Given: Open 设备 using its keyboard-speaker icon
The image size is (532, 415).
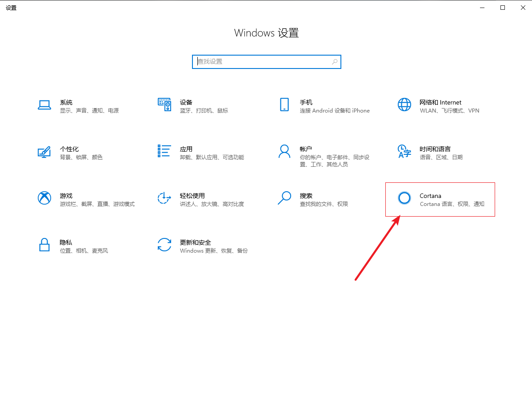Looking at the screenshot, I should tap(164, 105).
